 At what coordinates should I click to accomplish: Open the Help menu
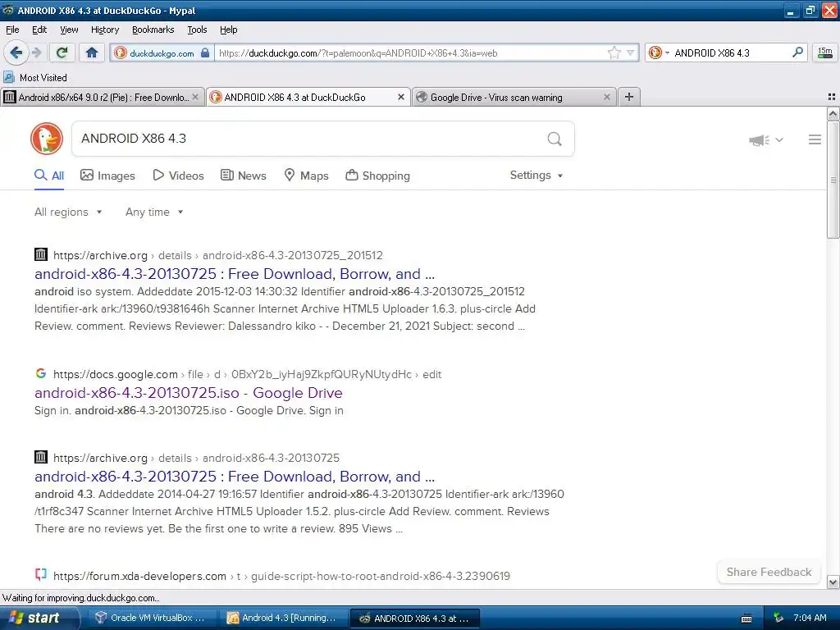(228, 30)
